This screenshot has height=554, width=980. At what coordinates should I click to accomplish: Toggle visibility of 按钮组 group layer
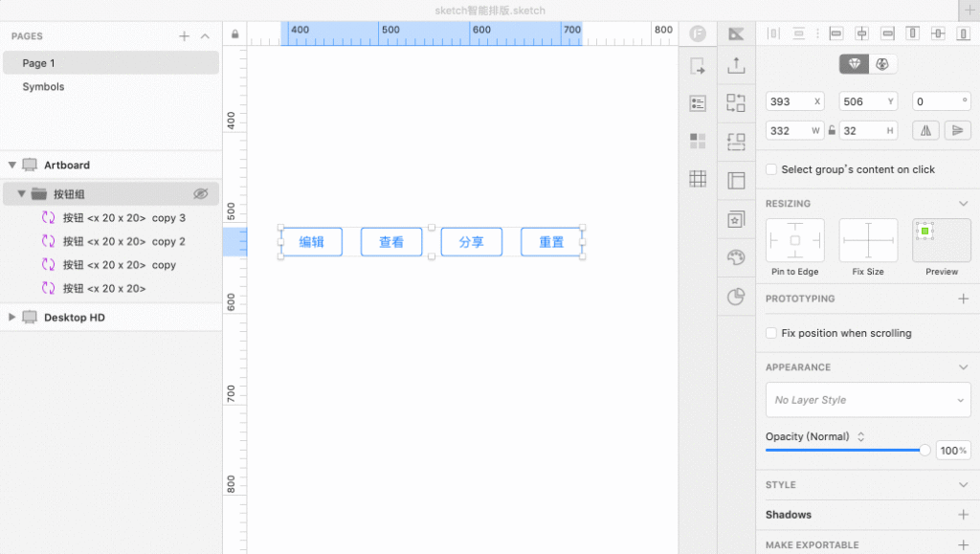pos(201,193)
